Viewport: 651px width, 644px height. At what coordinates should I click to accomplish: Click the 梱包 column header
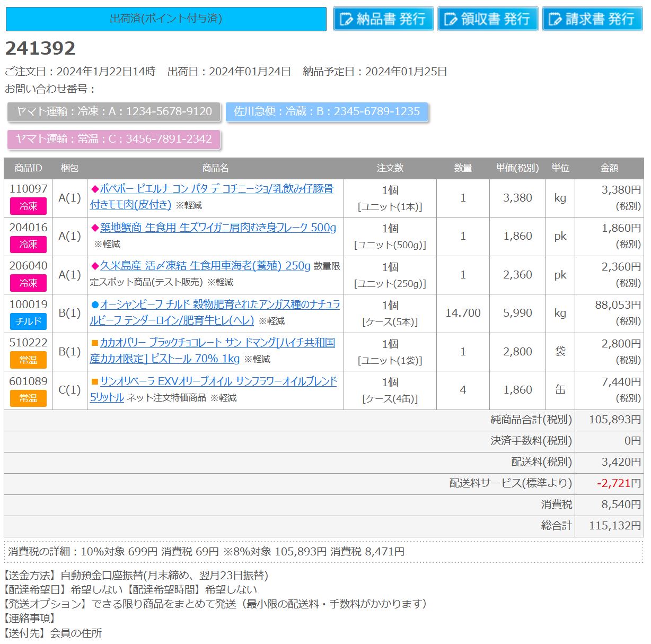point(70,168)
